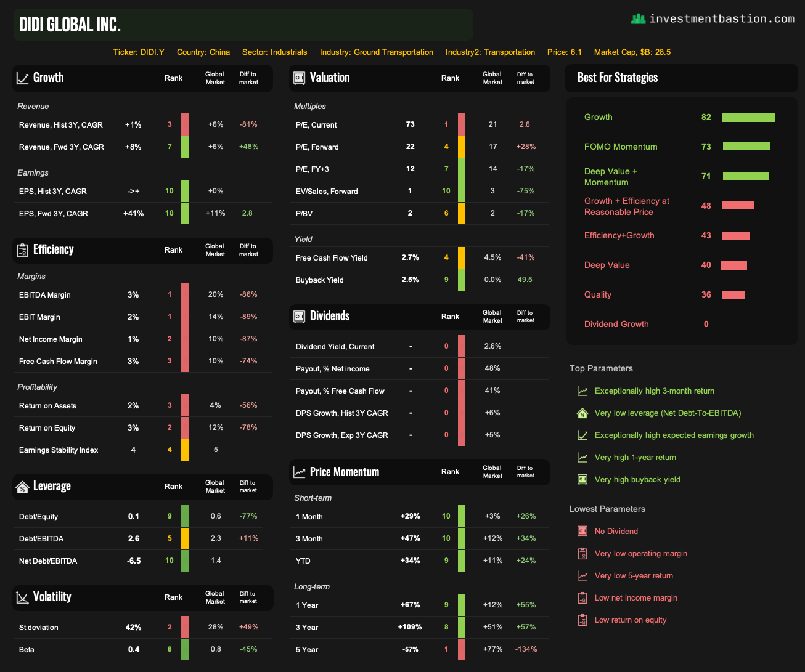The height and width of the screenshot is (672, 805).
Task: Click red rank bar for Revenue Hist 3Y CAGR
Action: coord(185,124)
